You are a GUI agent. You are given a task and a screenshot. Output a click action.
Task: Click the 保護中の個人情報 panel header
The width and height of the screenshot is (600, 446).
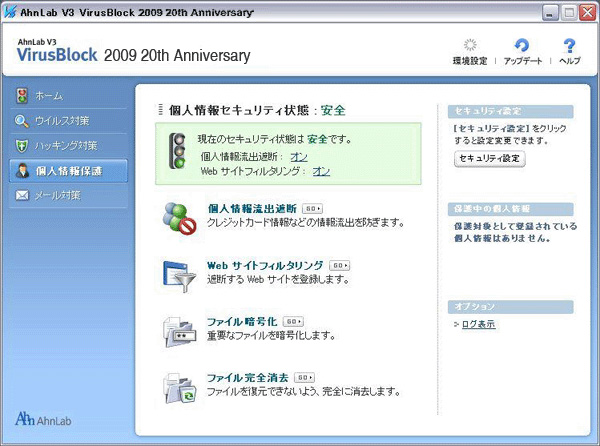click(510, 209)
